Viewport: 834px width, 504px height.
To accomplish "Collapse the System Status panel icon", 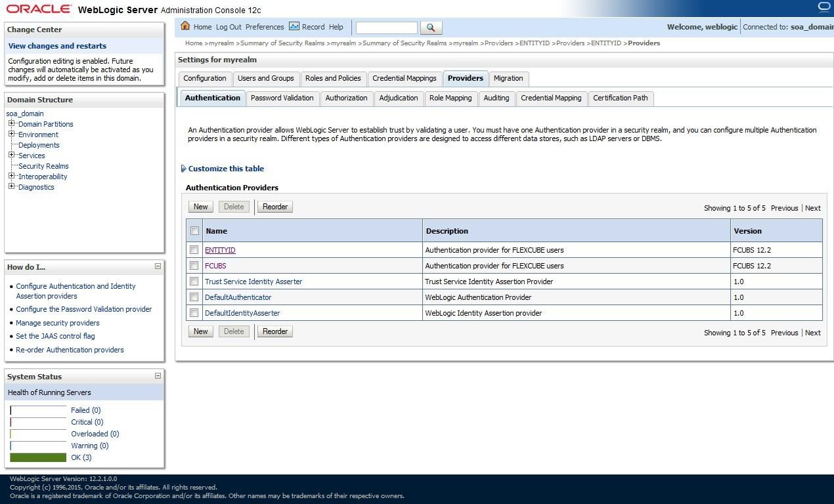I will pyautogui.click(x=157, y=376).
